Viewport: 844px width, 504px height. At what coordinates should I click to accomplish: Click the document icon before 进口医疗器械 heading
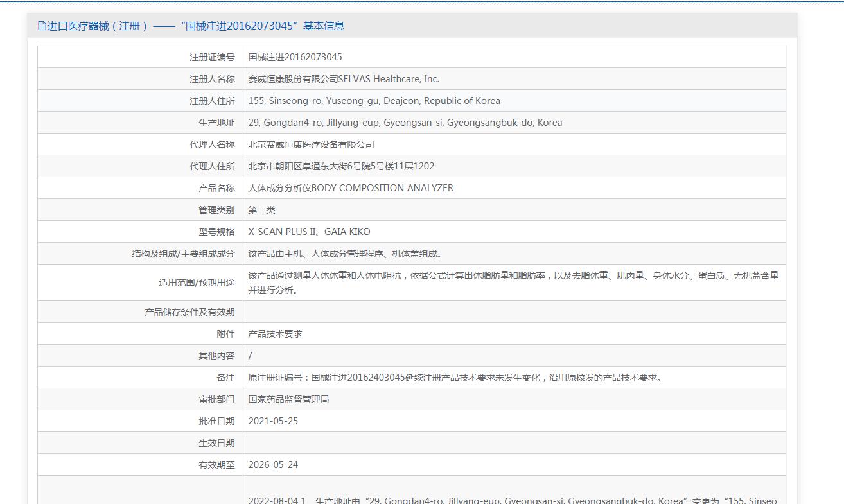click(x=42, y=26)
